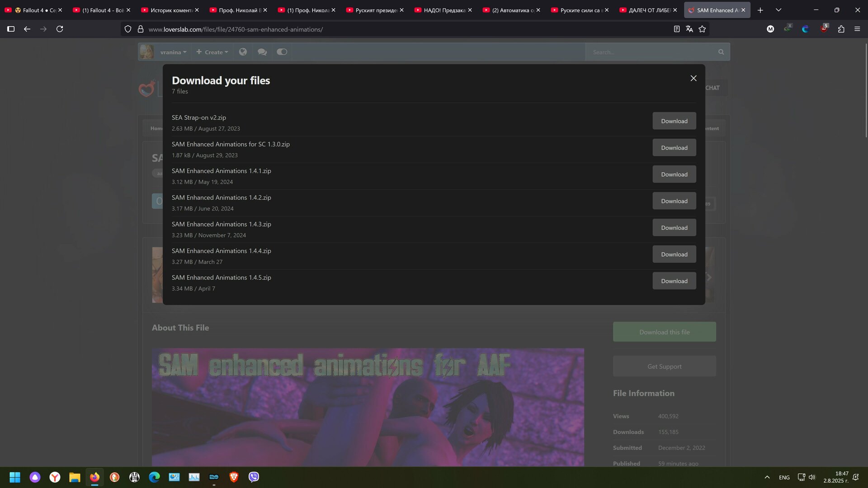The image size is (868, 488).
Task: Download SAM Enhanced Animations 1.4.2.zip
Action: (674, 201)
